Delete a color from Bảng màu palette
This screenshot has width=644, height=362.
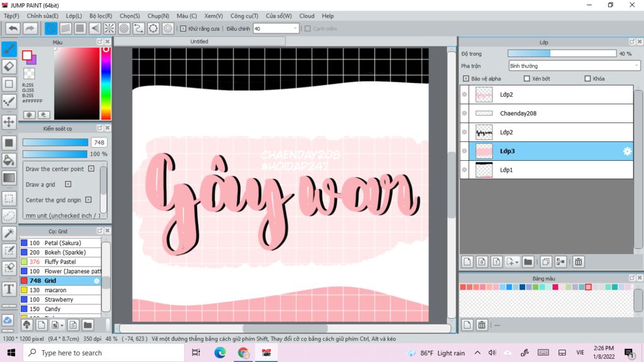pyautogui.click(x=482, y=325)
